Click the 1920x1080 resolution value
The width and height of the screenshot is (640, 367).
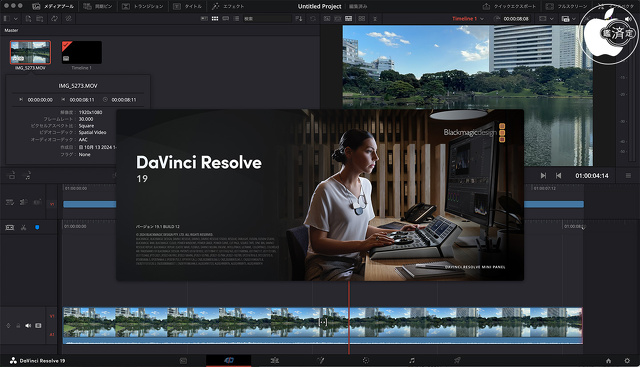point(91,112)
